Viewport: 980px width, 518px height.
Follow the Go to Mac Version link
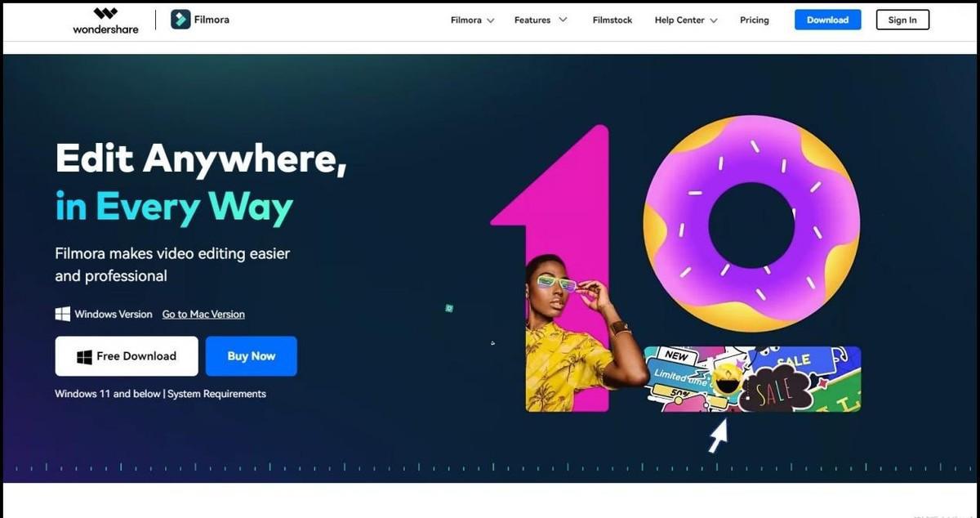coord(203,315)
